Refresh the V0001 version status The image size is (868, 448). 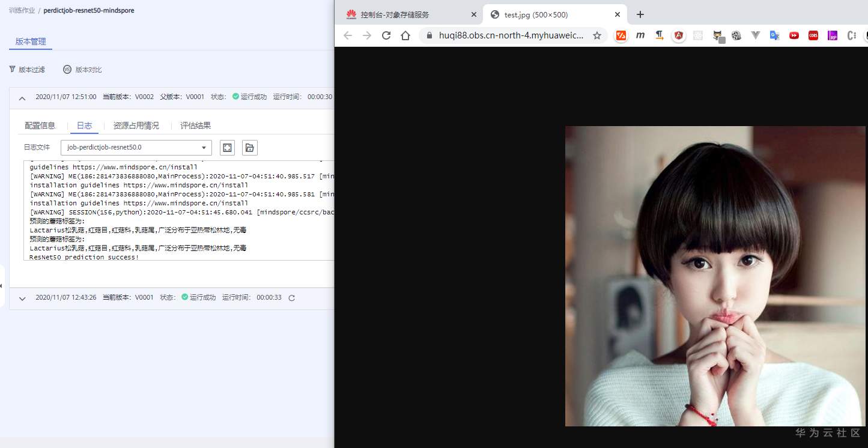click(291, 297)
